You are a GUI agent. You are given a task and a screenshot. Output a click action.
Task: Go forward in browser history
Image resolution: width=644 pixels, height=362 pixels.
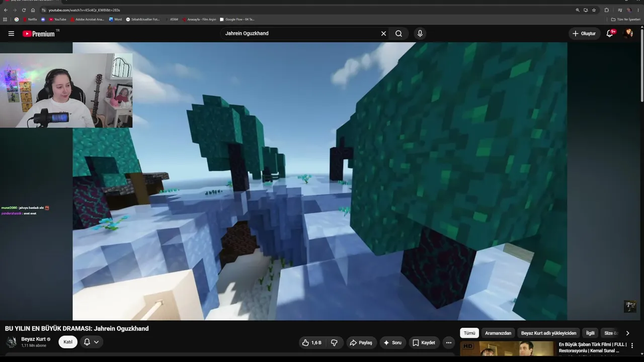click(x=15, y=10)
